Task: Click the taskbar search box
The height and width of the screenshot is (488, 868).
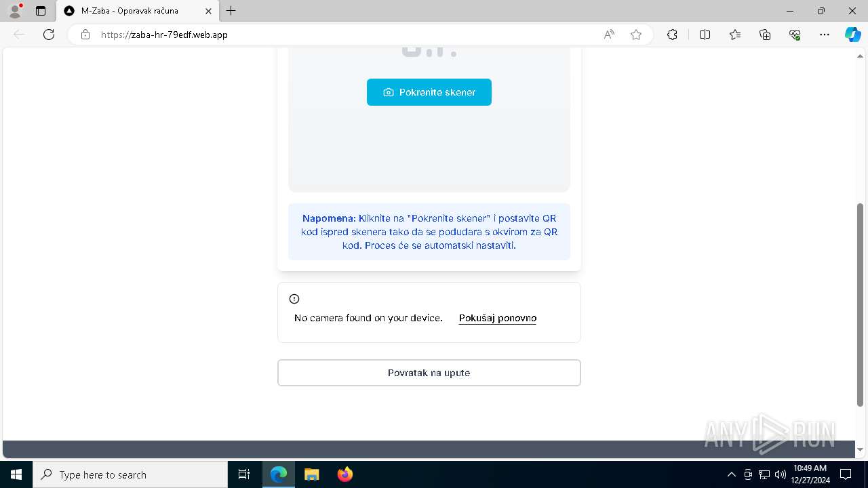Action: [130, 474]
